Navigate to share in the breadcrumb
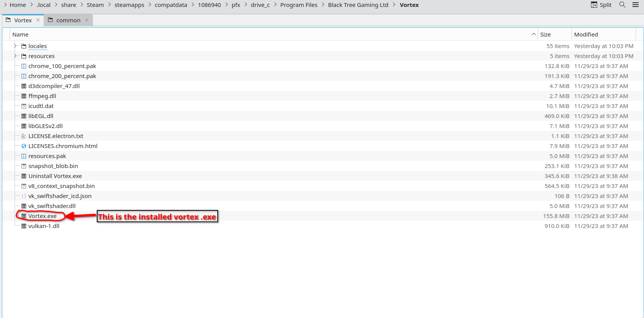The height and width of the screenshot is (318, 644). tap(69, 5)
